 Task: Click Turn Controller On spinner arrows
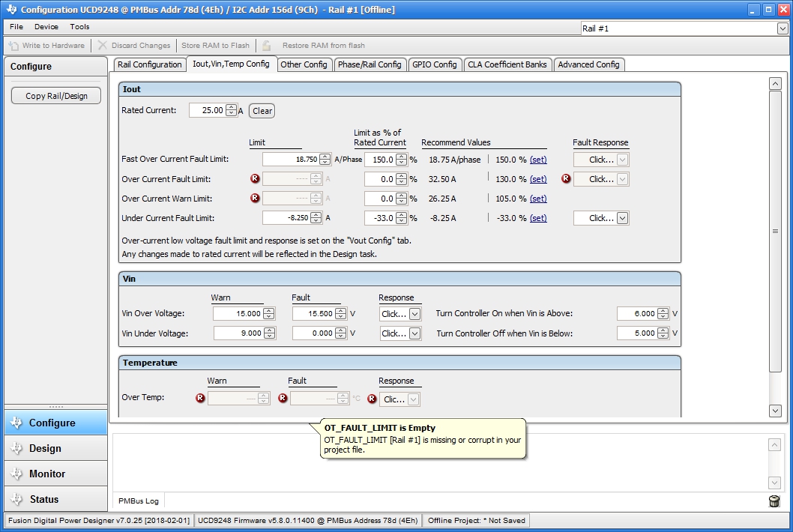(663, 313)
